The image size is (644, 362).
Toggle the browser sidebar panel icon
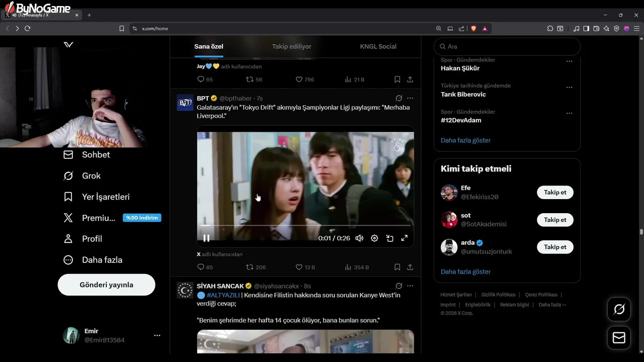coord(586,29)
